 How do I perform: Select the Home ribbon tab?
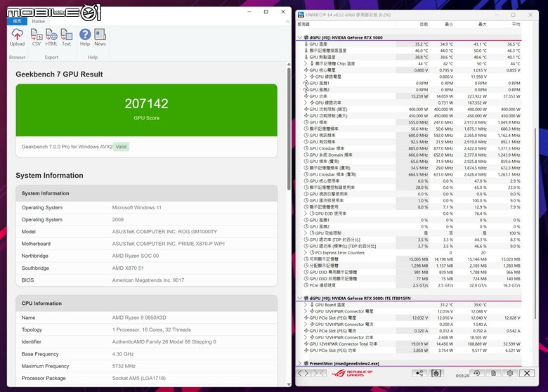point(39,21)
